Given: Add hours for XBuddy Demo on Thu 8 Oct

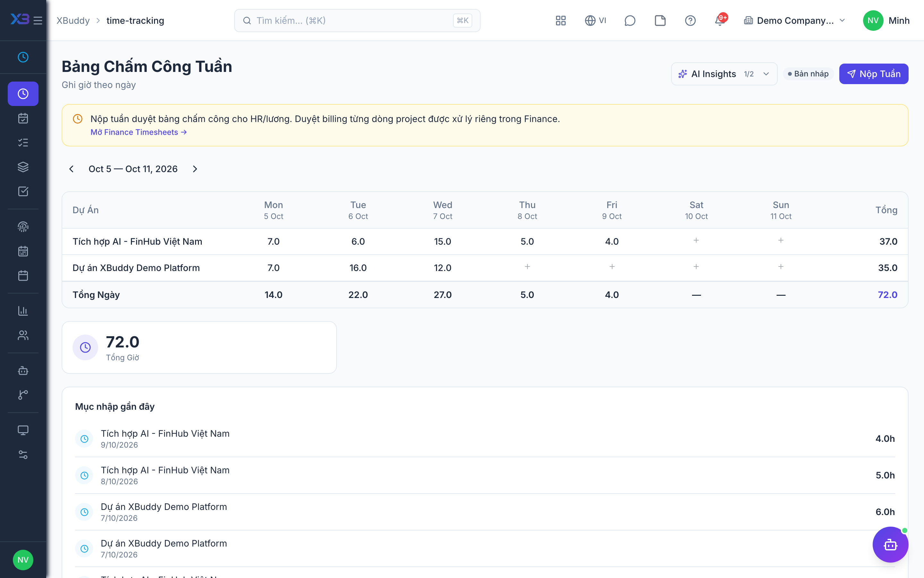Looking at the screenshot, I should pos(527,267).
